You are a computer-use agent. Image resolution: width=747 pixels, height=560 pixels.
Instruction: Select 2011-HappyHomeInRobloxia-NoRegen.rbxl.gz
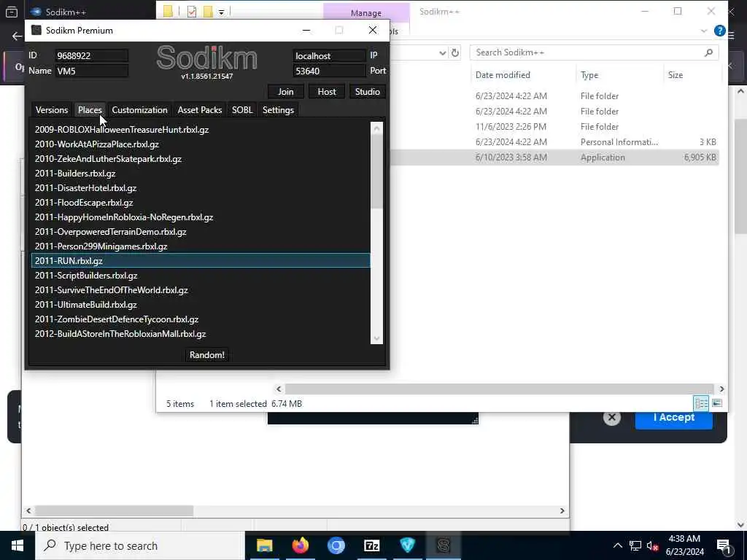coord(201,217)
